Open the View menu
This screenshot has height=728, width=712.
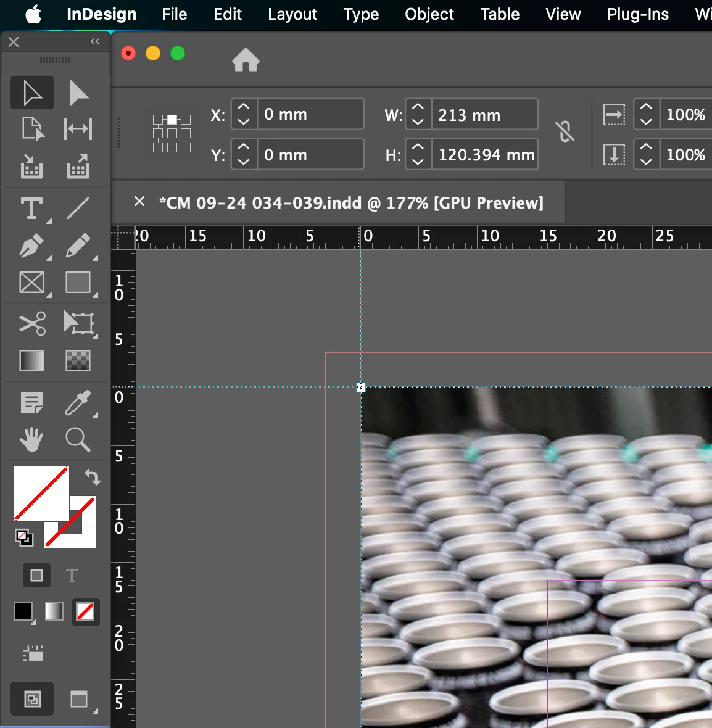click(563, 14)
